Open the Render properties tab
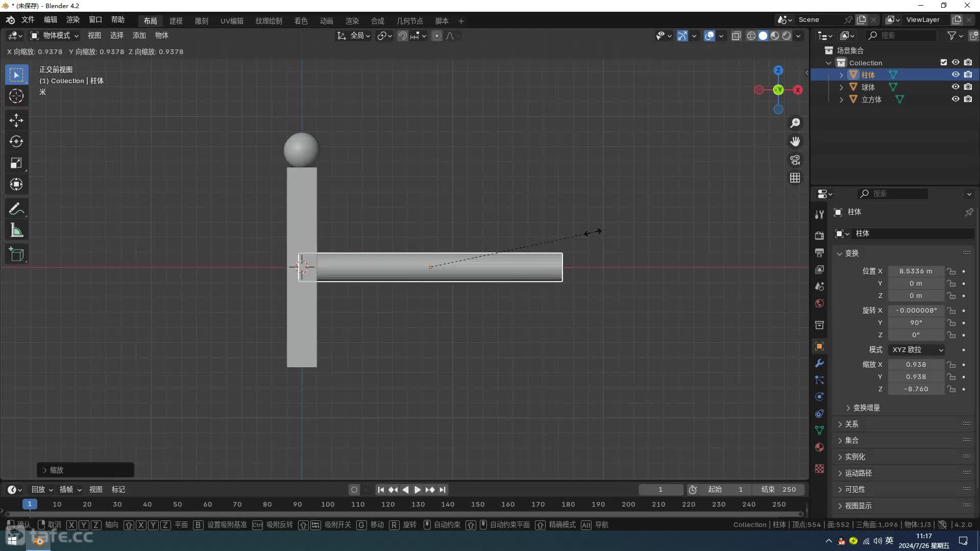 pos(819,235)
